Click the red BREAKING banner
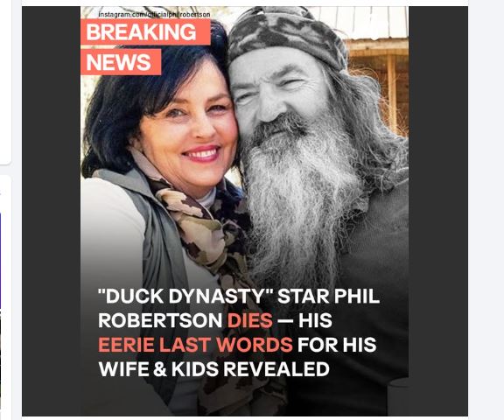 pyautogui.click(x=145, y=31)
